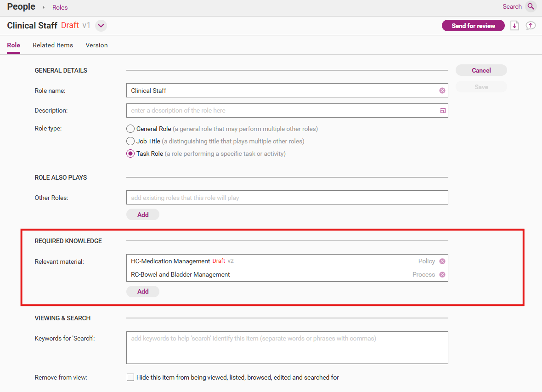Click the breadcrumb arrow after People

[44, 7]
